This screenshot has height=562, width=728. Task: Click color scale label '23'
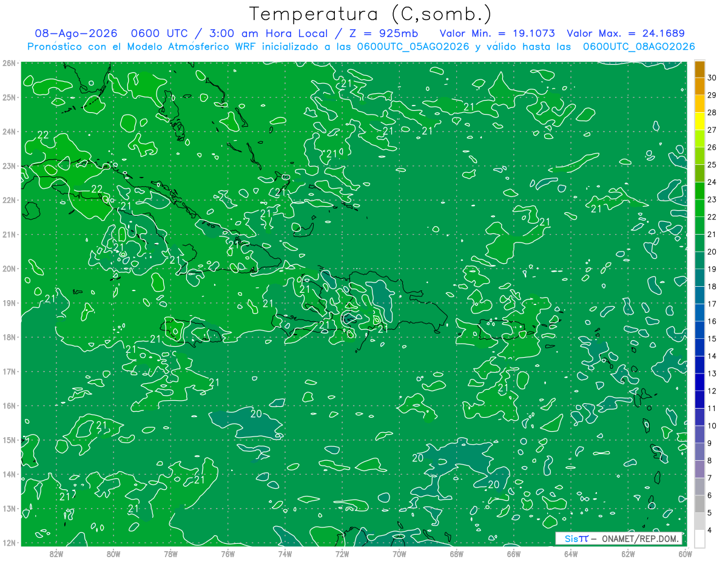(x=712, y=199)
